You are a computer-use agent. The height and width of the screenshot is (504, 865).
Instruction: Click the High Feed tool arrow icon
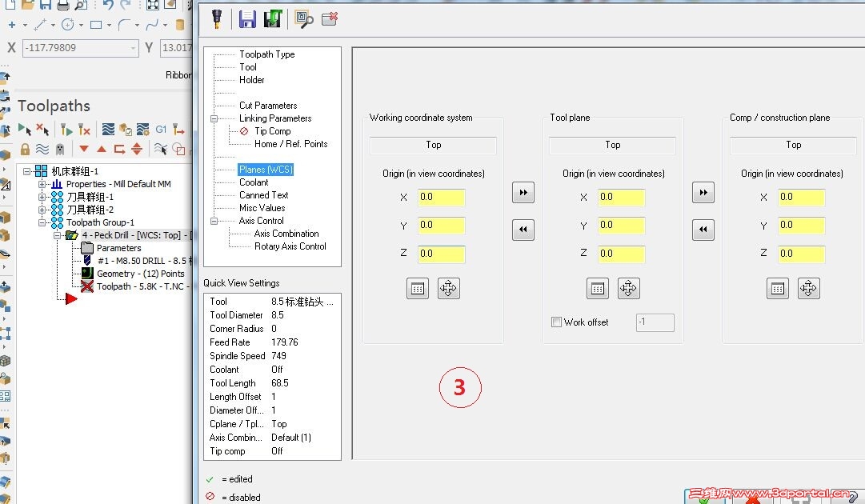point(178,130)
